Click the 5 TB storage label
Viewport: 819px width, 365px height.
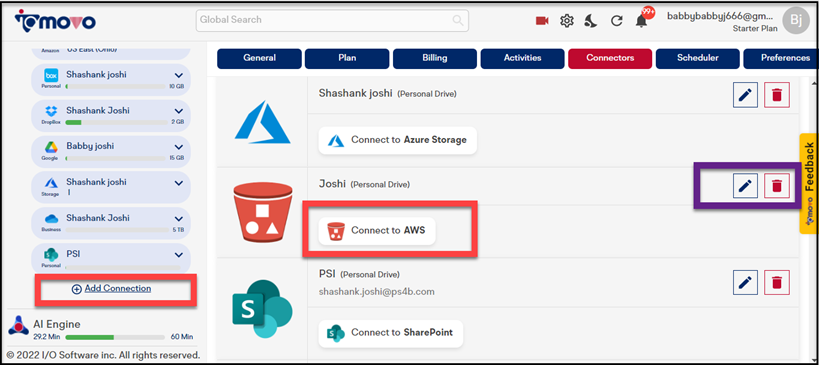pyautogui.click(x=178, y=229)
